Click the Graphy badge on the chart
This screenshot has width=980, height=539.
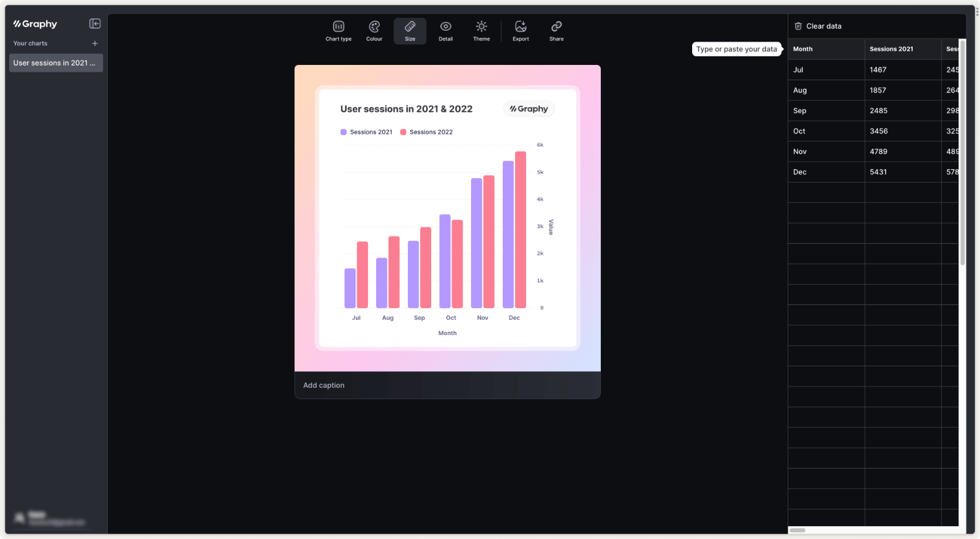coord(529,109)
